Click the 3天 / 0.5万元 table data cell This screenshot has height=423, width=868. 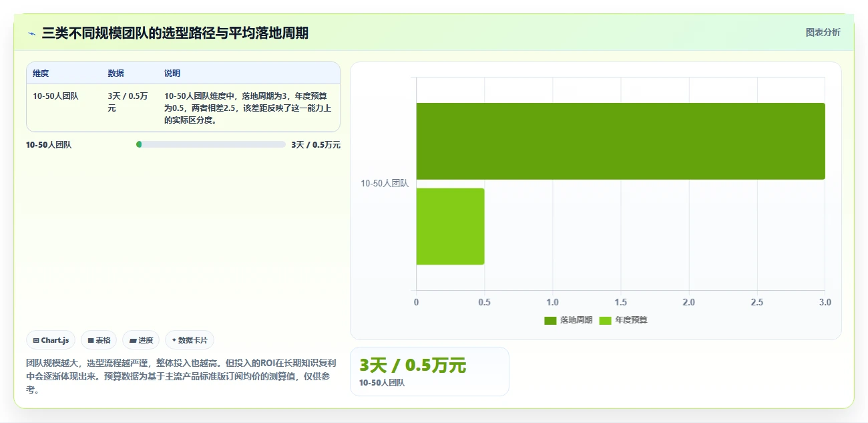pyautogui.click(x=128, y=102)
